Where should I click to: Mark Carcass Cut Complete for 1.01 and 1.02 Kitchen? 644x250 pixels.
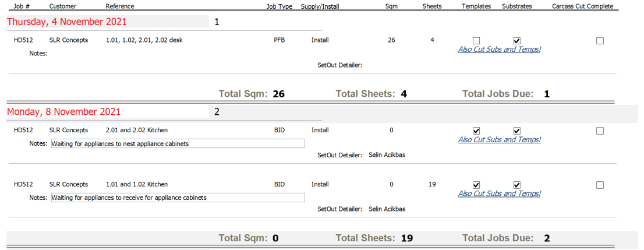pyautogui.click(x=600, y=185)
